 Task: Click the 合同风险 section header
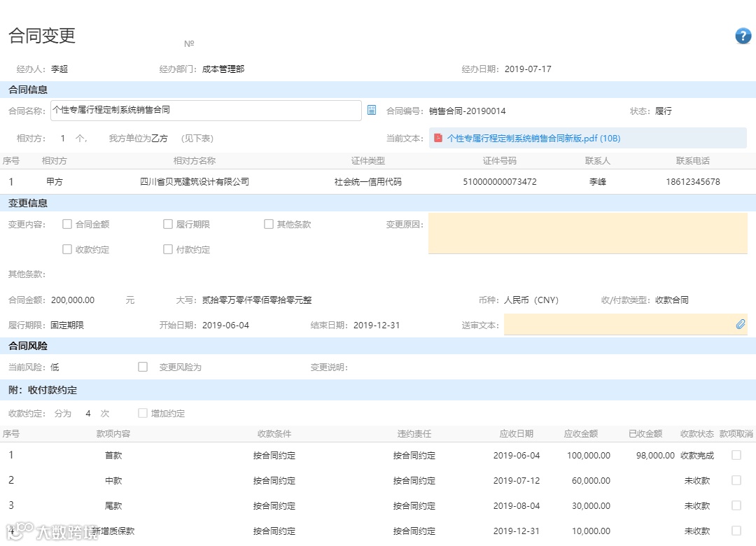pos(28,345)
